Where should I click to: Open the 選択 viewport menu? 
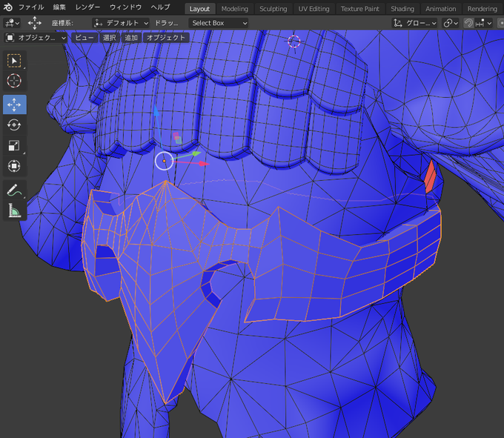coord(109,38)
